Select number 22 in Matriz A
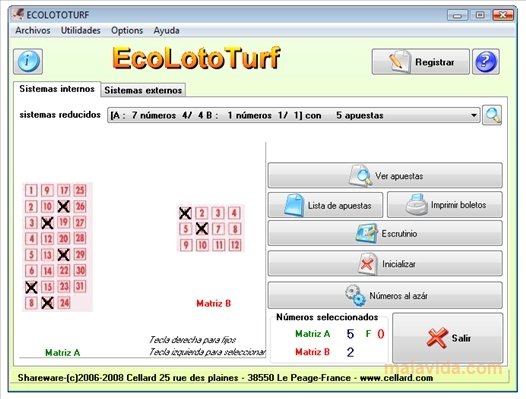 63,270
